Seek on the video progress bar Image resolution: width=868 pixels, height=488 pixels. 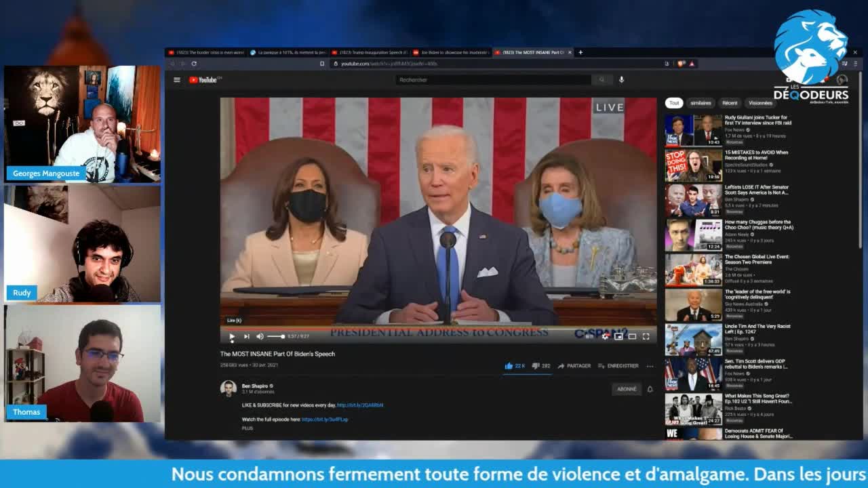(438, 329)
